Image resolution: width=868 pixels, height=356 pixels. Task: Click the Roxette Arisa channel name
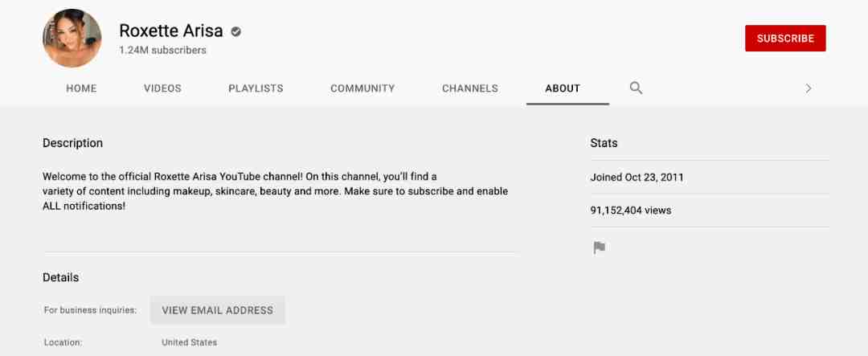click(171, 31)
